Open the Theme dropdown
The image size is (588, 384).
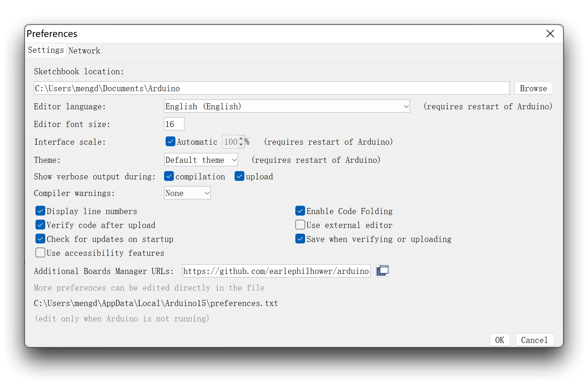[x=201, y=160]
